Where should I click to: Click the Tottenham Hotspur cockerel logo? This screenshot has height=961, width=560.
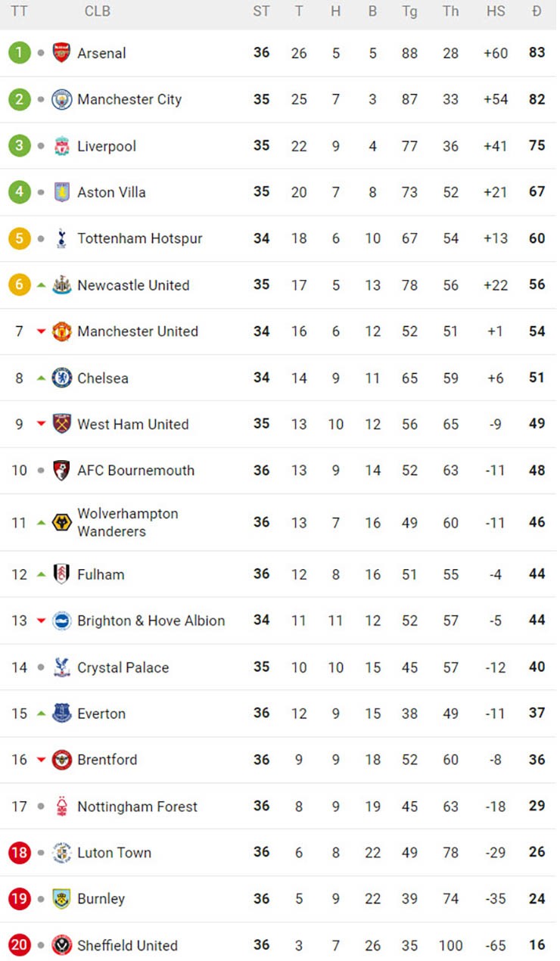(61, 238)
